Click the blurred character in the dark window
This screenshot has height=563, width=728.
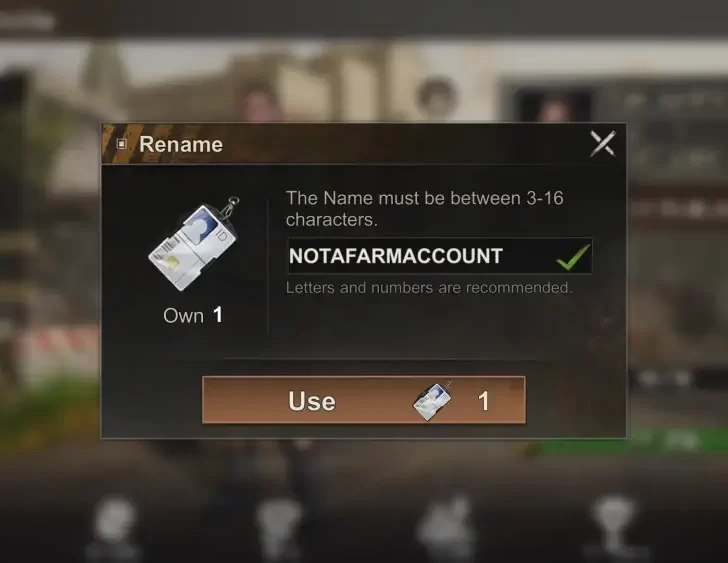click(x=553, y=110)
